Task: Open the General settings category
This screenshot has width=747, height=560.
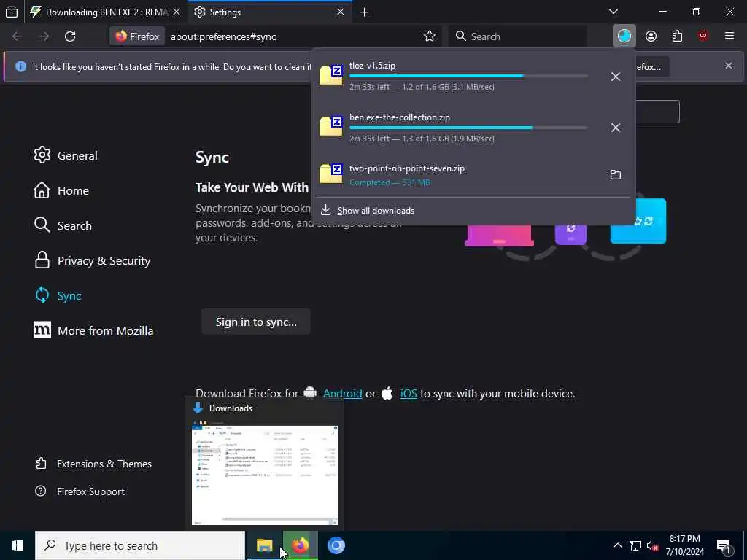Action: point(66,155)
